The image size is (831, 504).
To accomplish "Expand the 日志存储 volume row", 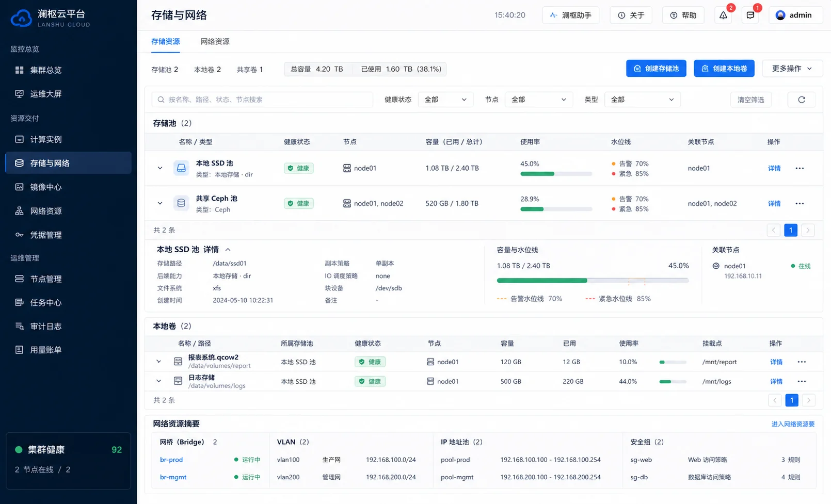I will [159, 381].
